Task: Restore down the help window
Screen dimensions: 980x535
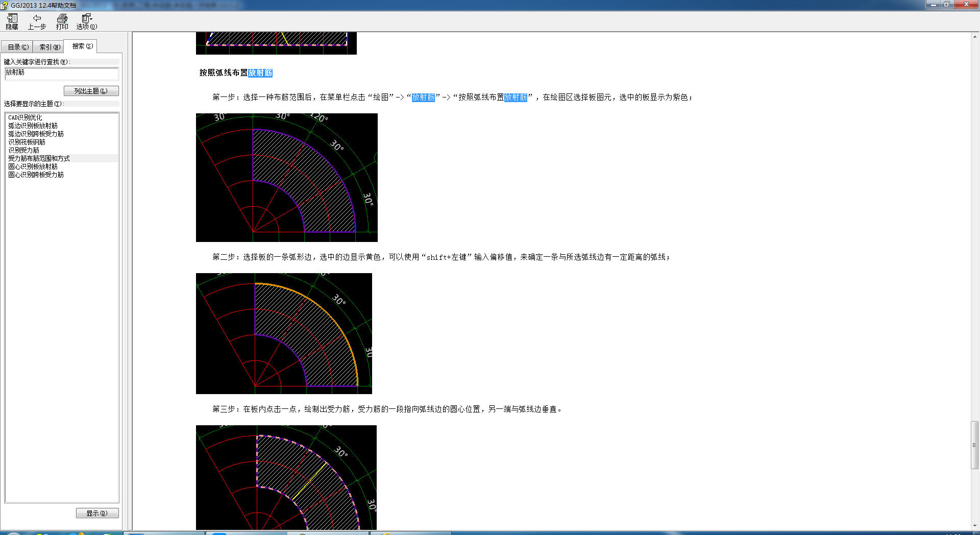Action: pos(947,5)
